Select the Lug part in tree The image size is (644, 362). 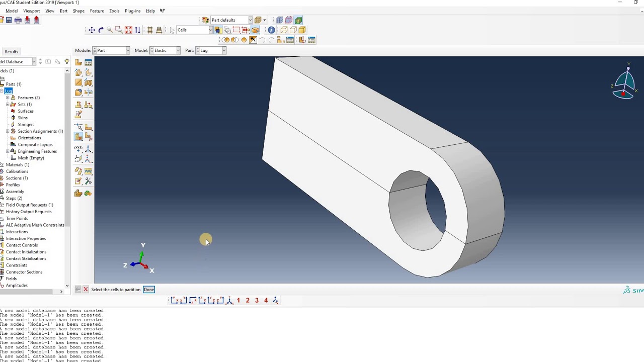pos(9,91)
